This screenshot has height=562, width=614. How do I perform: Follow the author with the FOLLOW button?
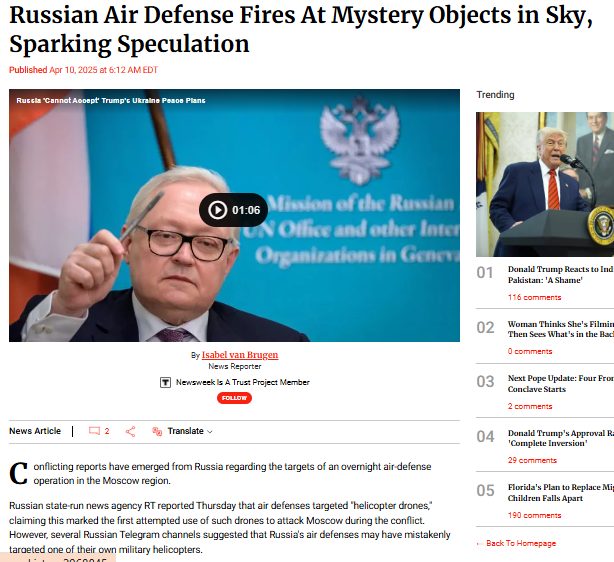pos(234,398)
